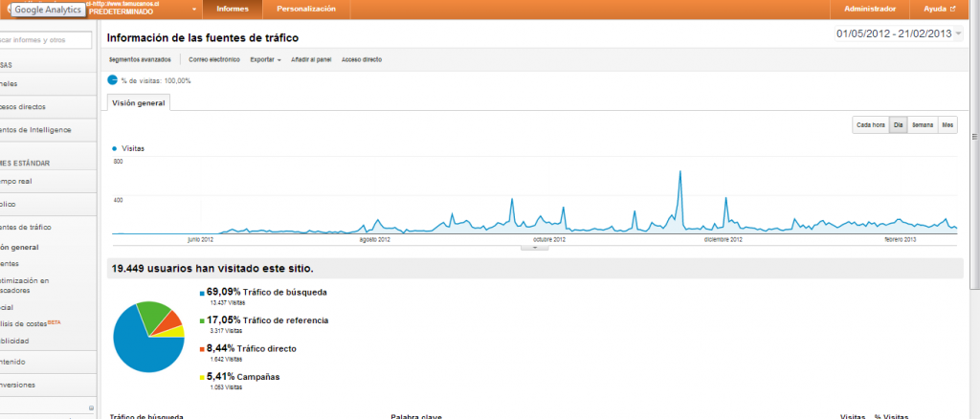Open the Visitas metric selector
The height and width of the screenshot is (419, 980).
(128, 148)
